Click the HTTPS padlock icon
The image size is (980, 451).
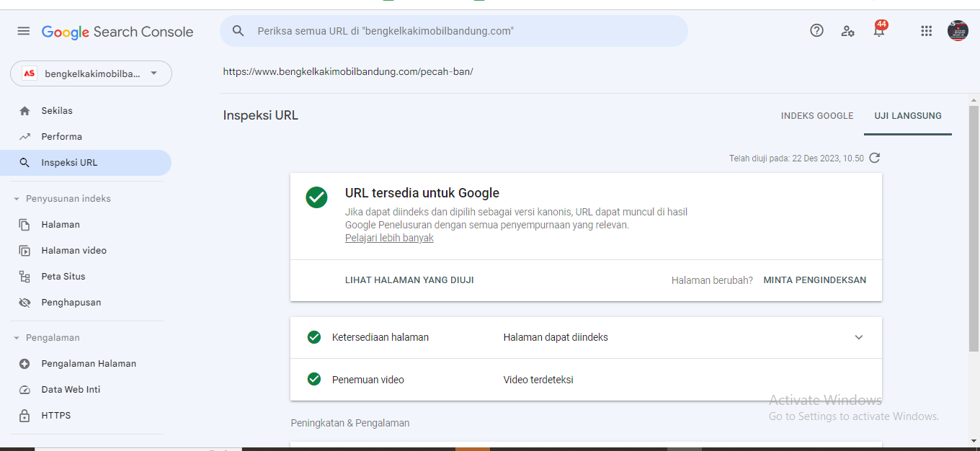pyautogui.click(x=25, y=416)
